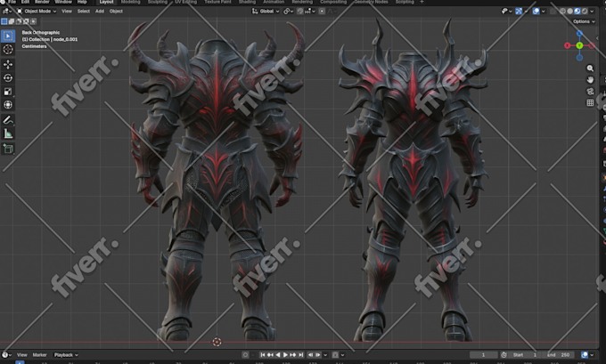Open the Help menu
Image resolution: width=606 pixels, height=364 pixels.
(x=82, y=2)
